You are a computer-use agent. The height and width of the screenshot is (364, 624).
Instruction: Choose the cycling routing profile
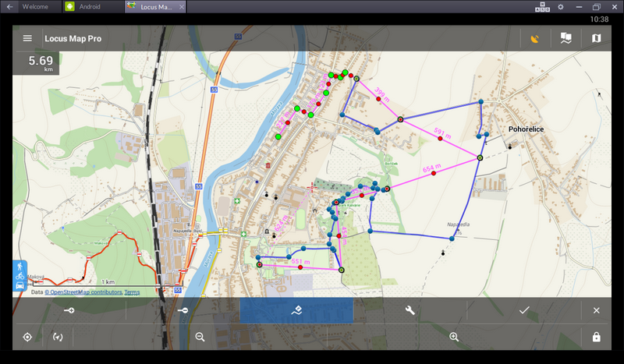(20, 276)
